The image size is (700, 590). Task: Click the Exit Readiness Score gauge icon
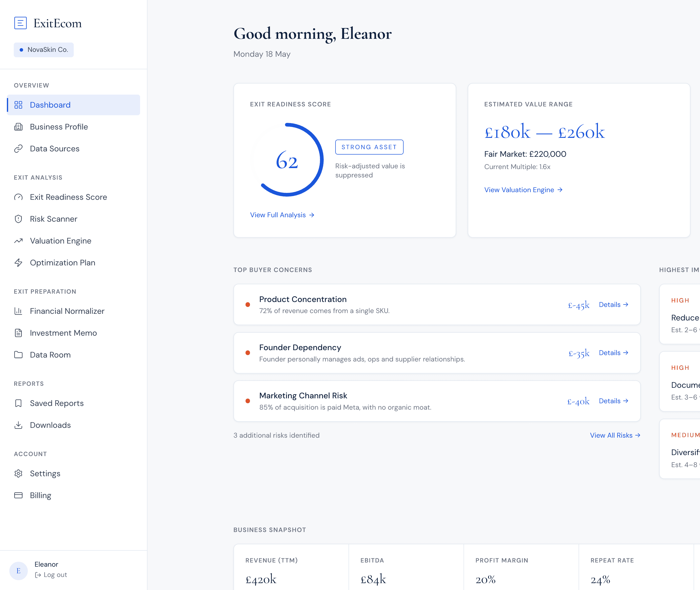pos(18,197)
